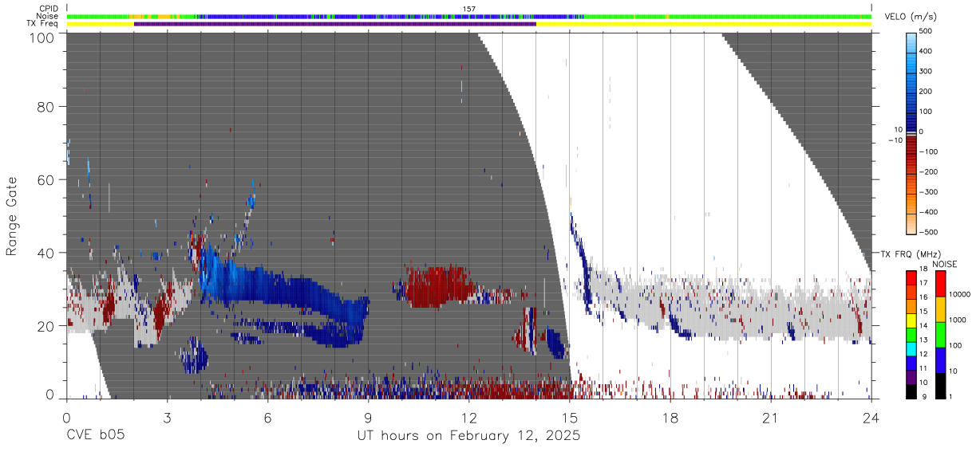Click the yellow 14–15 MHz frequency swatch
Screen dimensions: 980x452
pyautogui.click(x=911, y=320)
